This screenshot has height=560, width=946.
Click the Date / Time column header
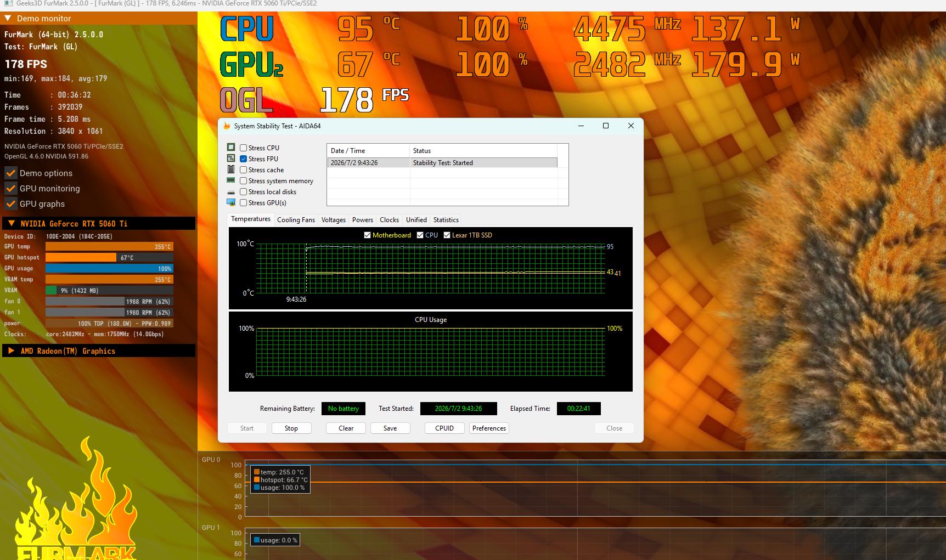coord(369,151)
